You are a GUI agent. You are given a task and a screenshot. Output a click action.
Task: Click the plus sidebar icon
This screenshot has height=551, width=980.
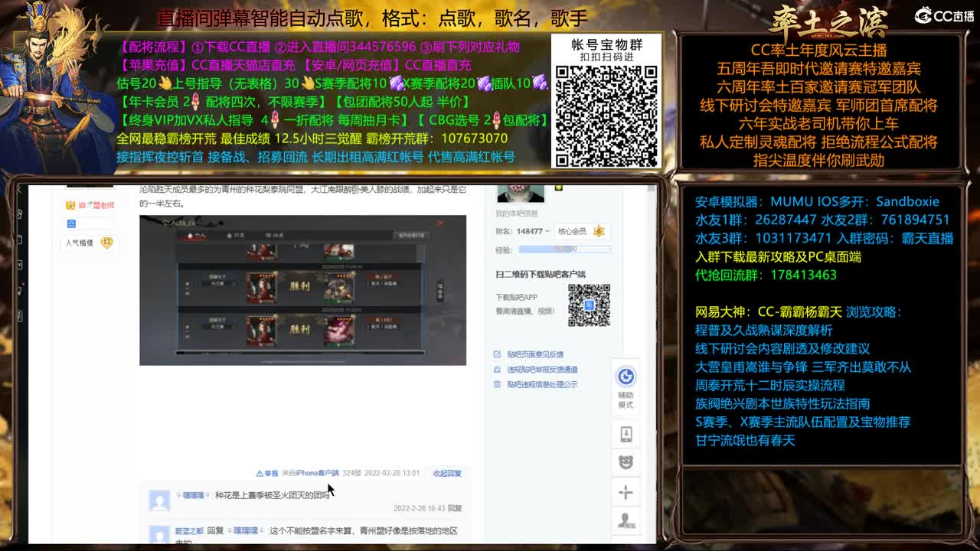(626, 492)
